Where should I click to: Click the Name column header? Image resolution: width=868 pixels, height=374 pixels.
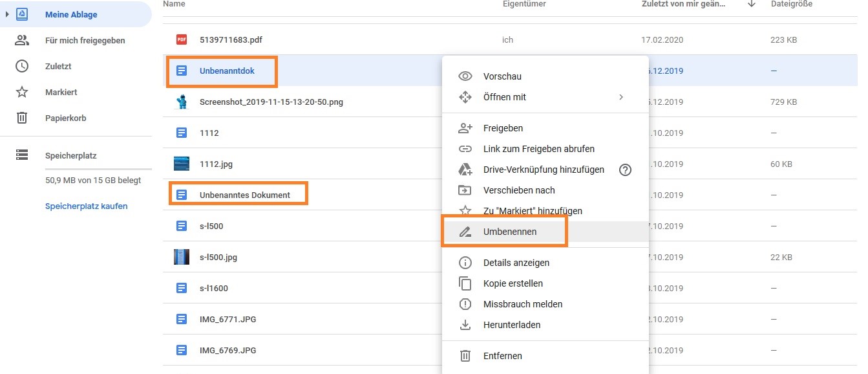(174, 5)
